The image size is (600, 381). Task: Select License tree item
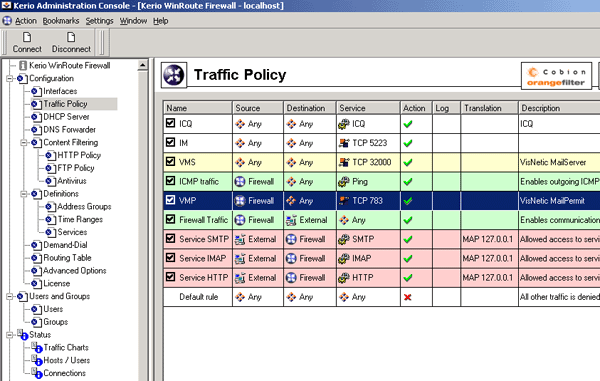pos(56,283)
